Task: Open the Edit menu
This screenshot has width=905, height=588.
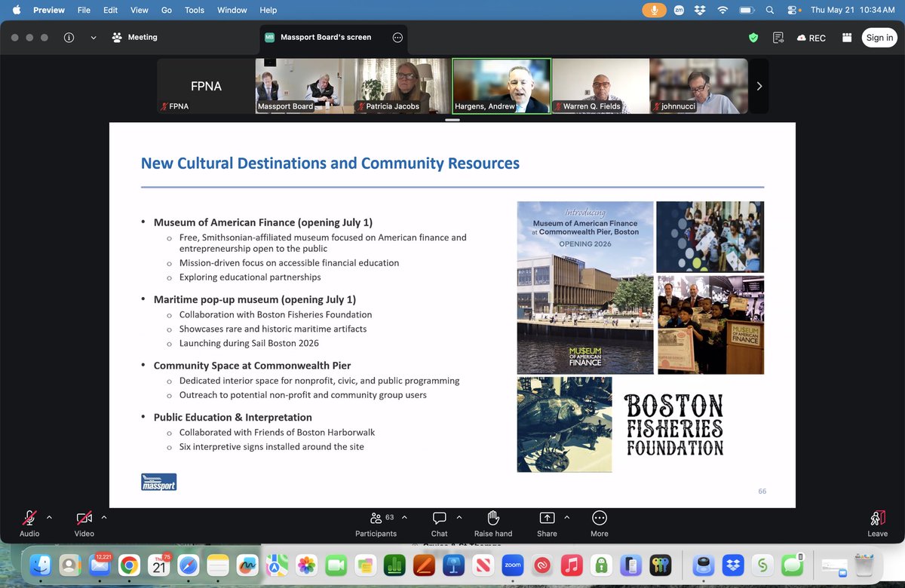Action: 111,11
